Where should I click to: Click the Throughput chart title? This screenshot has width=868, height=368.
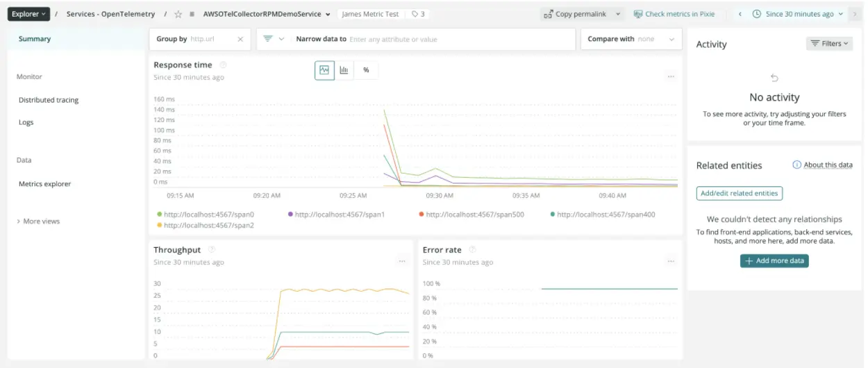[x=177, y=250]
